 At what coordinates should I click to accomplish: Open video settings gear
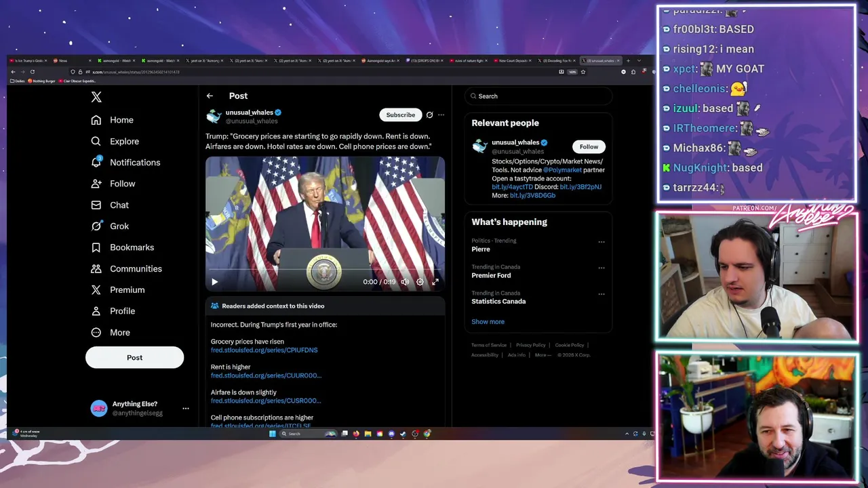[420, 282]
